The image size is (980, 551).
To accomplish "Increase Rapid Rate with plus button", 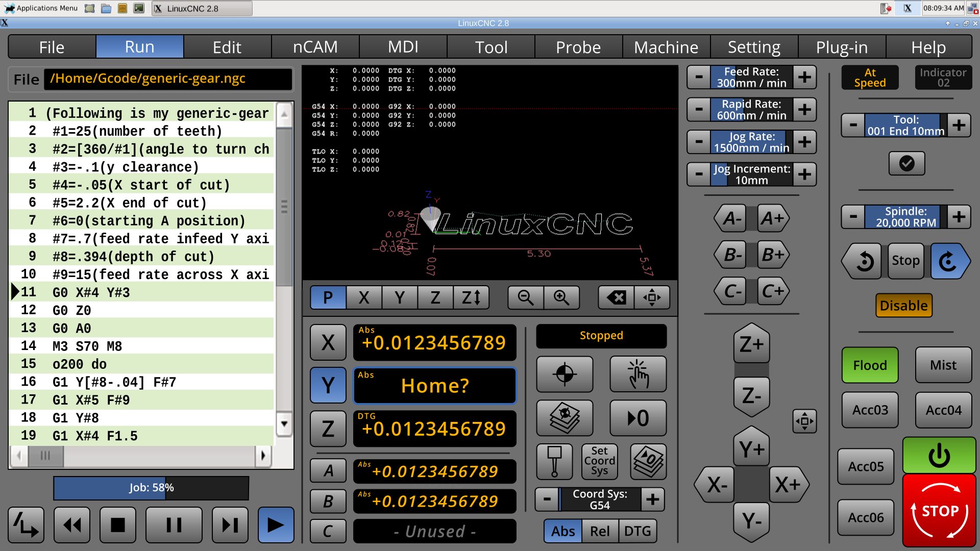I will click(x=804, y=110).
